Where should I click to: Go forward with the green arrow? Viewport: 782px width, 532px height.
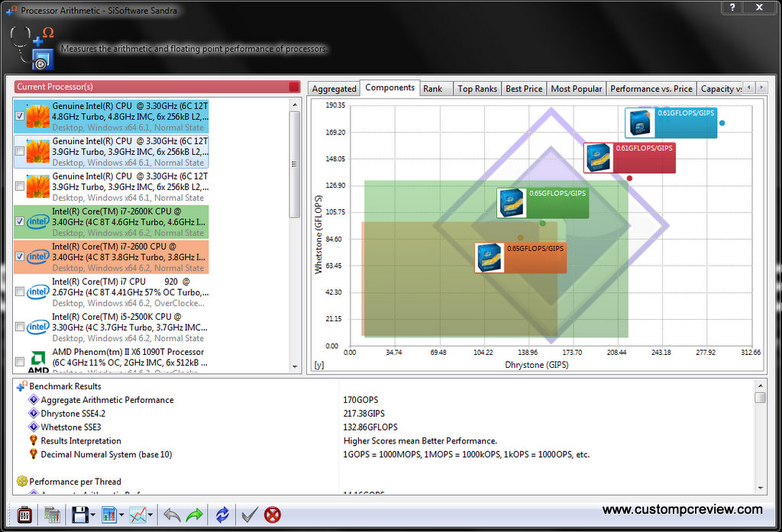pos(195,514)
